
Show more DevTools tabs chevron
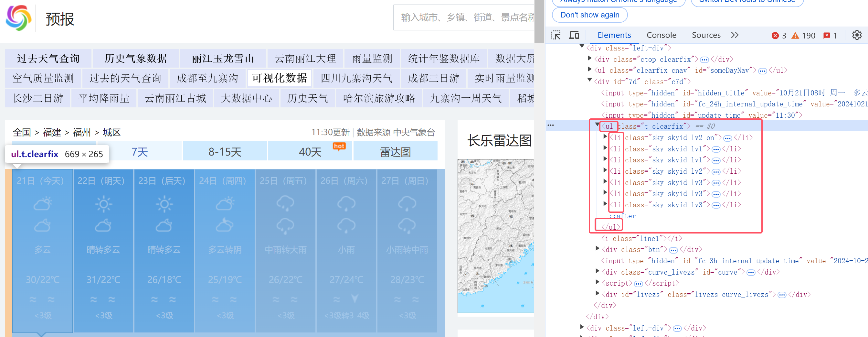pyautogui.click(x=735, y=35)
